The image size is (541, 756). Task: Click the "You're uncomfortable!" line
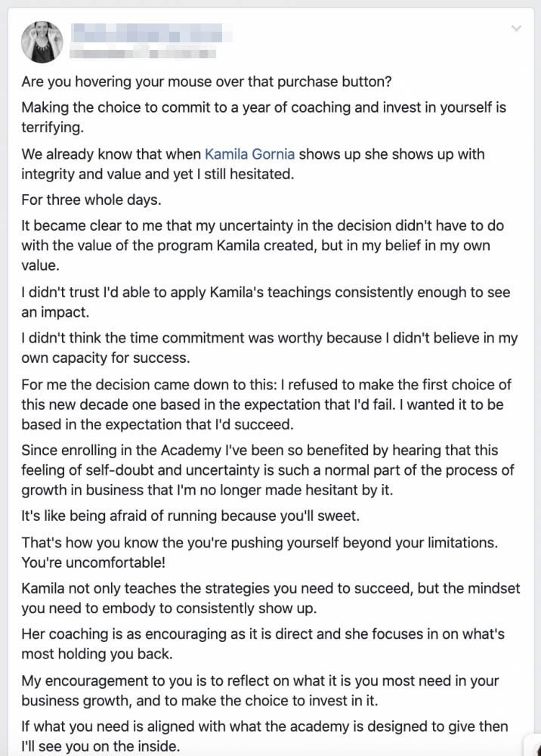point(94,562)
